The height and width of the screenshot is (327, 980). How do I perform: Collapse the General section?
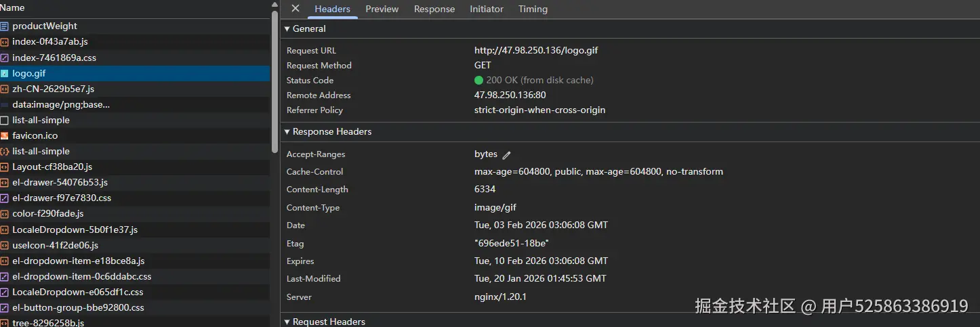pyautogui.click(x=287, y=28)
